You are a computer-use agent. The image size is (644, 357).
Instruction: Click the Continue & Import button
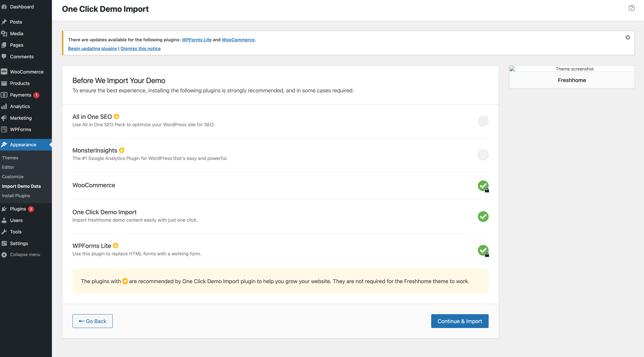(460, 321)
